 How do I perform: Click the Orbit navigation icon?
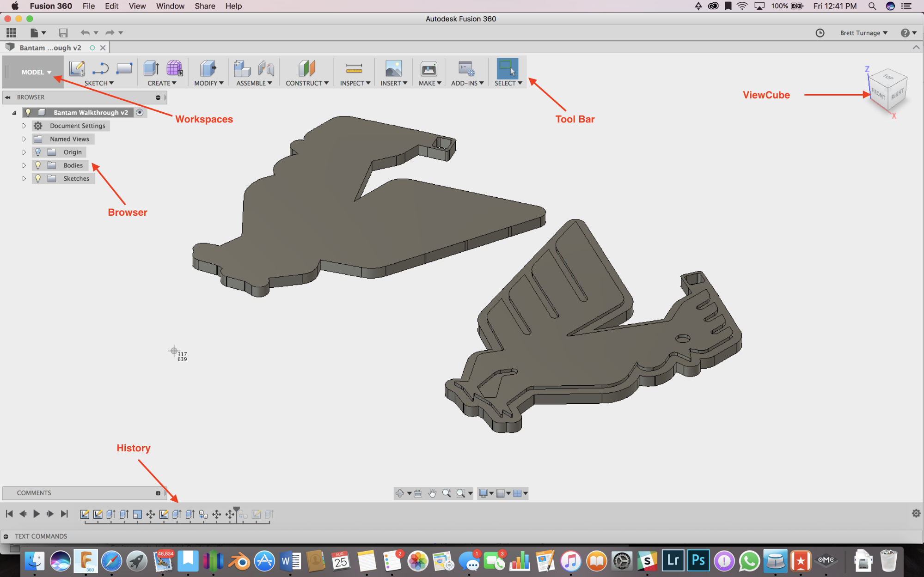(x=400, y=493)
